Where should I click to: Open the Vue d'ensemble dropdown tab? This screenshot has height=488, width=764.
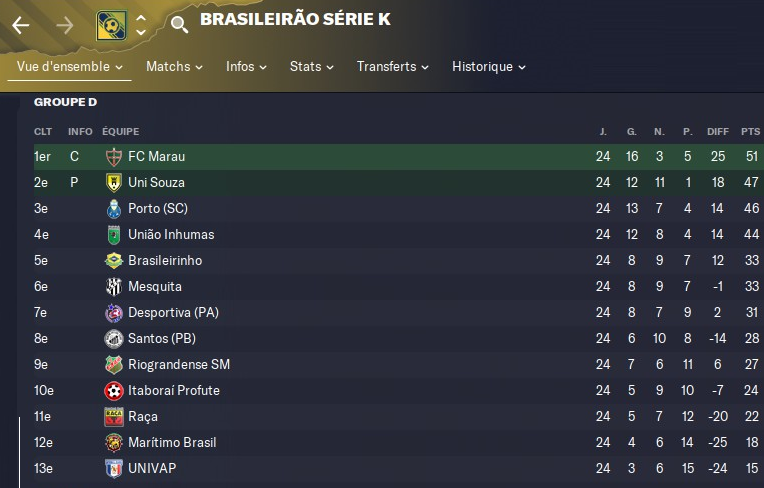(x=70, y=67)
